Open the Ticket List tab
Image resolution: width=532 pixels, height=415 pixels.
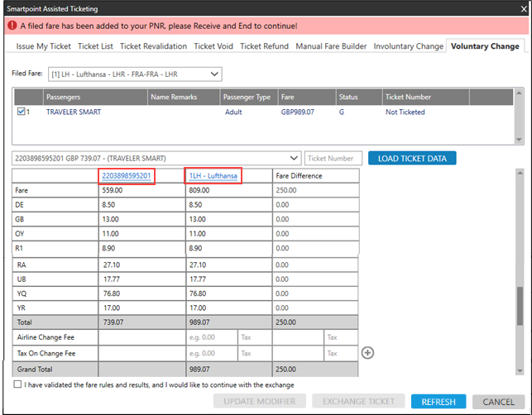coord(97,46)
